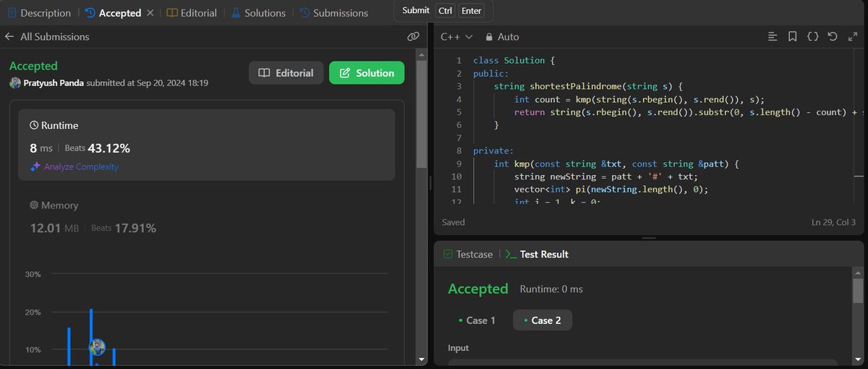The width and height of the screenshot is (868, 369).
Task: Click the horizontal divider handle between editor and results
Action: [649, 237]
